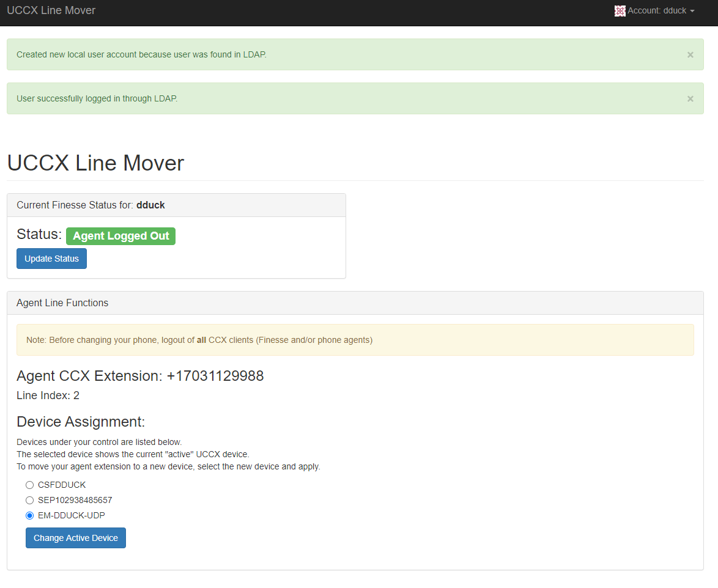Click the Update Status button
718x588 pixels.
click(52, 259)
